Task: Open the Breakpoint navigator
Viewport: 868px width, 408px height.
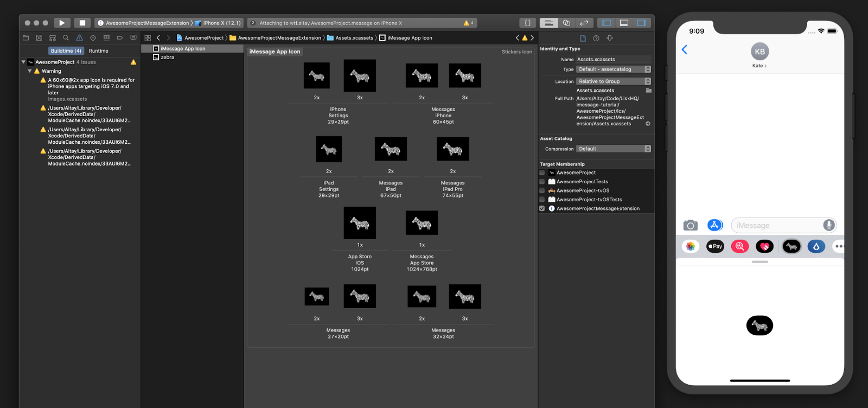Action: pyautogui.click(x=120, y=38)
